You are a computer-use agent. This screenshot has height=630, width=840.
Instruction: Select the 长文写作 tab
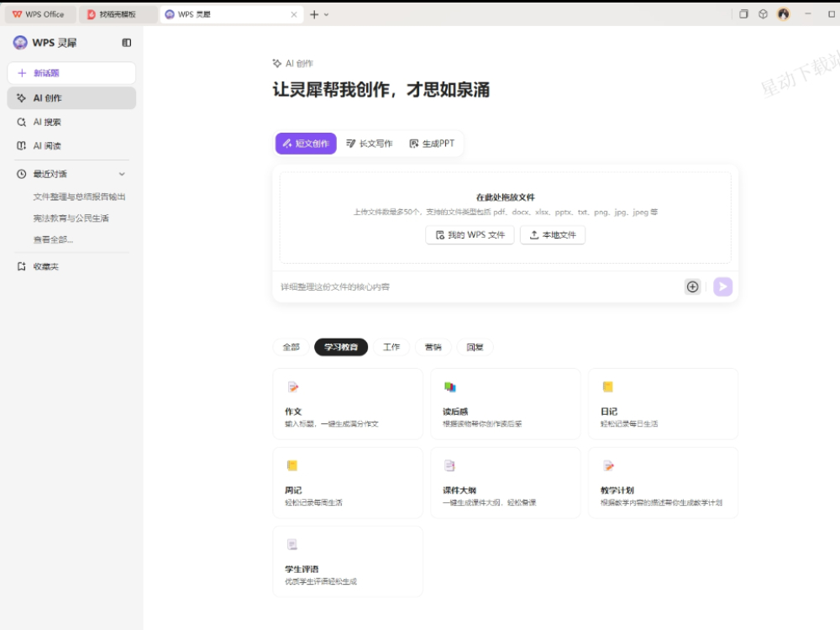tap(369, 144)
